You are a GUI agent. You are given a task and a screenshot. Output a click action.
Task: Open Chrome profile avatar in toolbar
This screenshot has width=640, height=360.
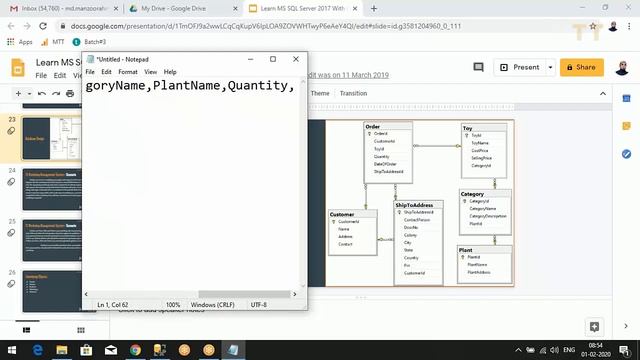pos(613,26)
